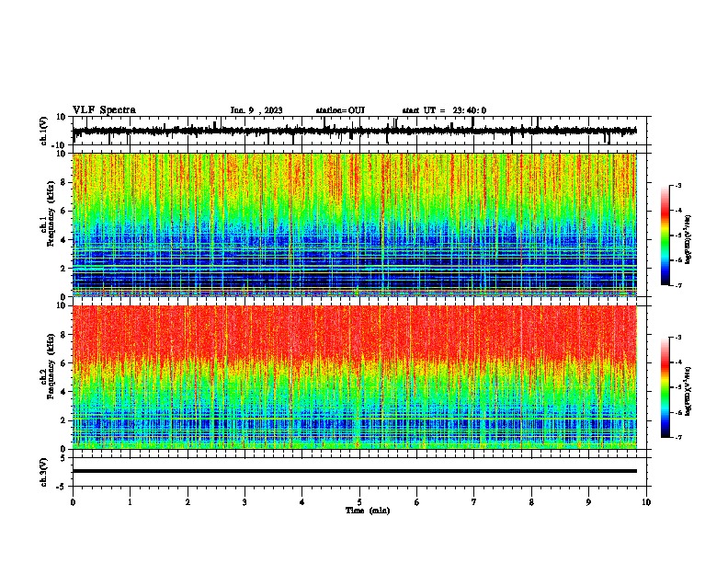
Task: Click time axis tick label "1"
Action: point(130,502)
